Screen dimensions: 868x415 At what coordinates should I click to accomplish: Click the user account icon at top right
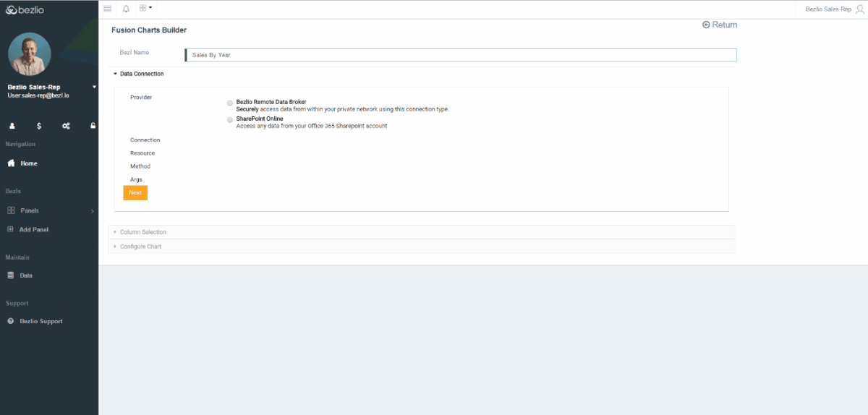pos(859,9)
